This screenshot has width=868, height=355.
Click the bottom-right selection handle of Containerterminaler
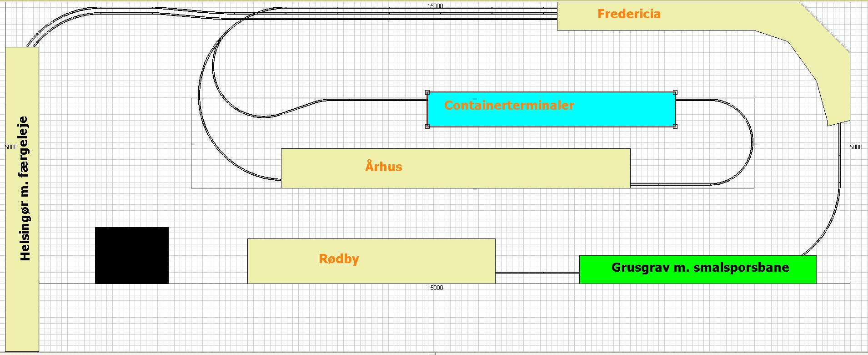(675, 127)
